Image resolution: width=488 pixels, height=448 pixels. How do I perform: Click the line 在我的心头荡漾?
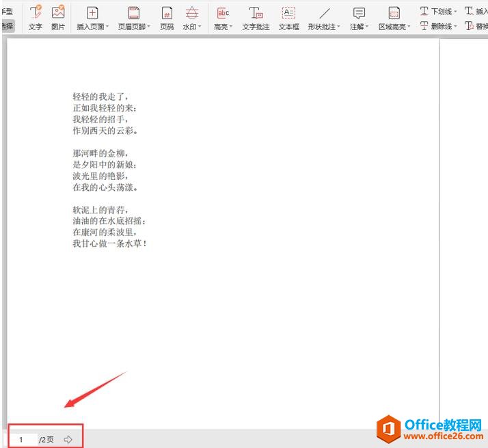105,187
